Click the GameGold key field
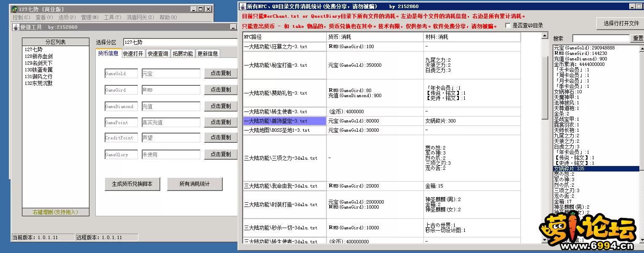The image size is (644, 253). [x=121, y=73]
